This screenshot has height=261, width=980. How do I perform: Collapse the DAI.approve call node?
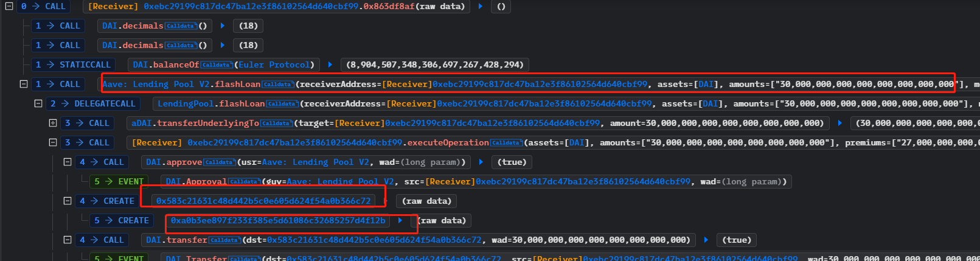68,162
